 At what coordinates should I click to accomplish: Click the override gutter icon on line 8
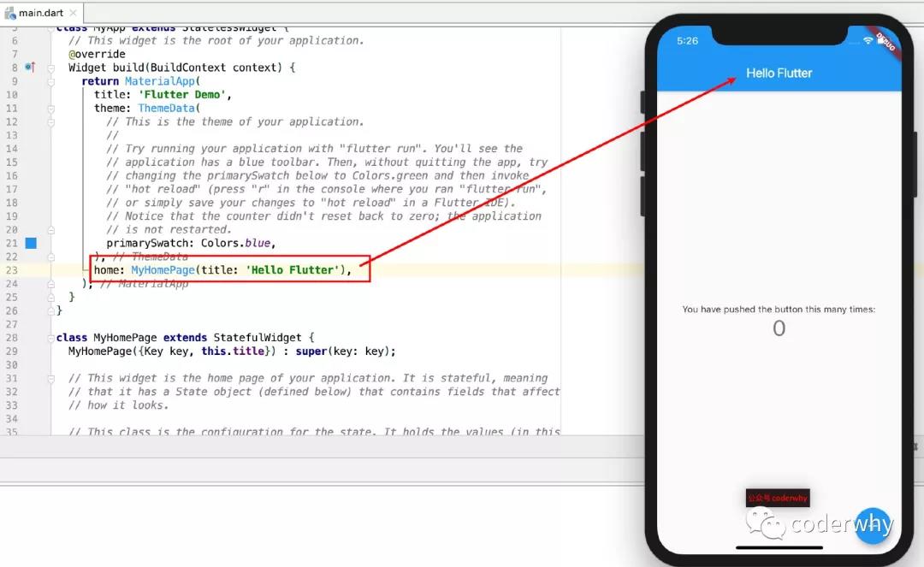(x=30, y=67)
